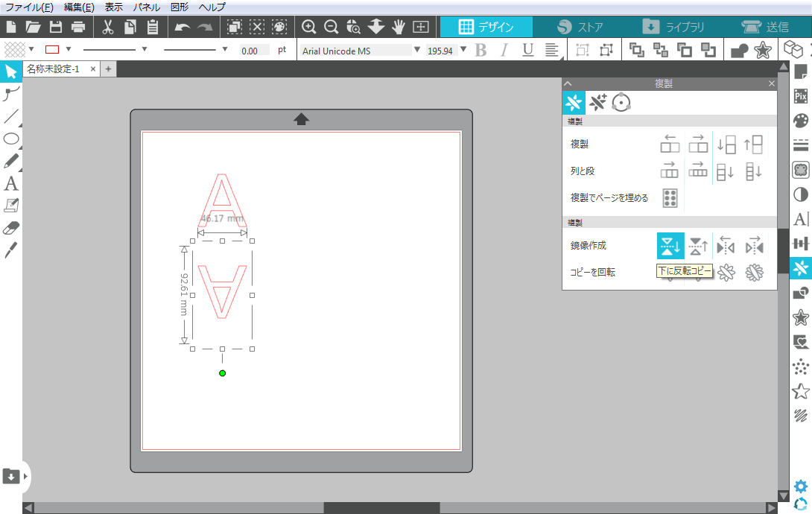
Task: Add a new document tab with plus
Action: (108, 69)
